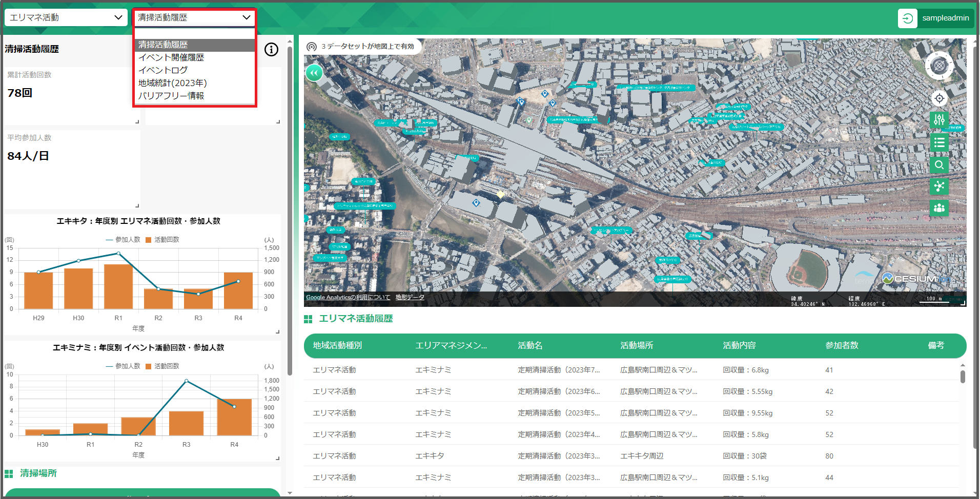This screenshot has width=980, height=499.
Task: Open map settings sliders icon
Action: pos(939,120)
